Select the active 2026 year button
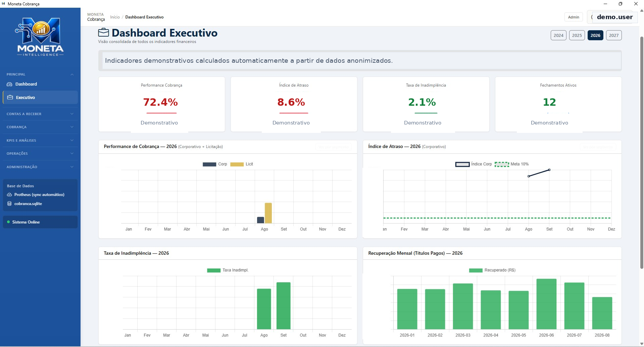The width and height of the screenshot is (644, 347). pos(595,35)
